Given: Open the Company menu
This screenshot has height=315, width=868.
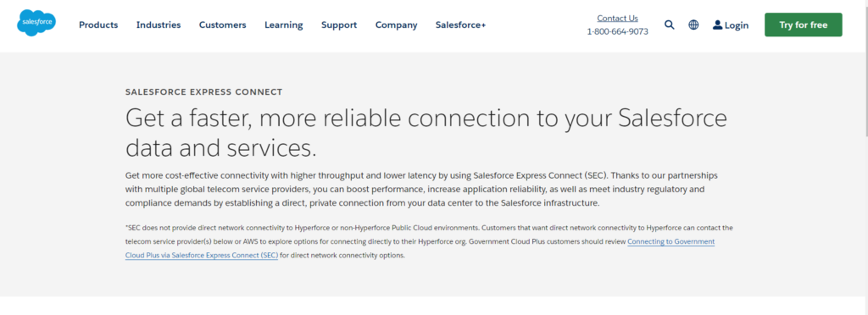Looking at the screenshot, I should coord(397,25).
